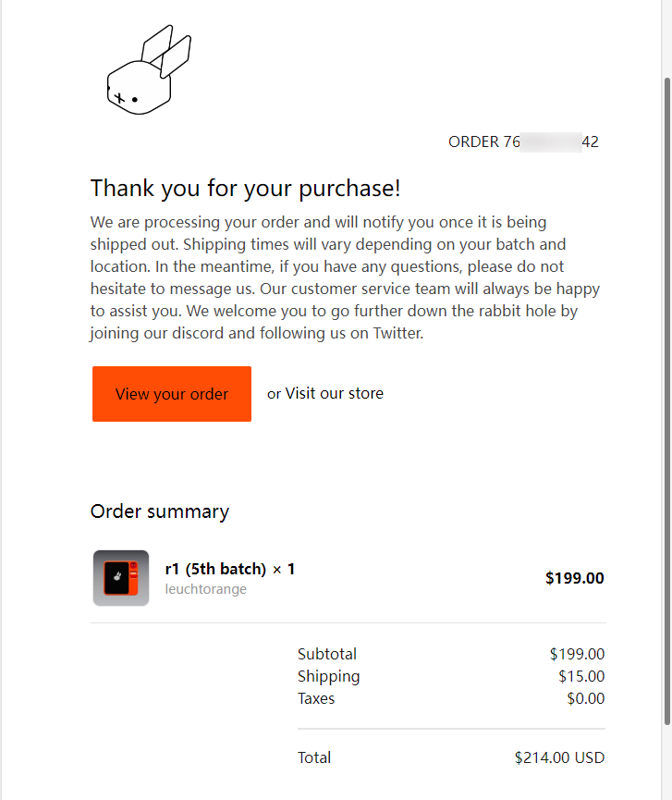Click the order processing message paragraph

(x=346, y=277)
